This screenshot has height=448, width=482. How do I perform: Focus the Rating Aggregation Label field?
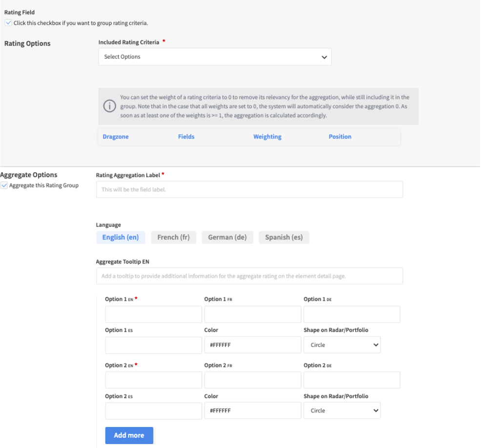coord(249,189)
